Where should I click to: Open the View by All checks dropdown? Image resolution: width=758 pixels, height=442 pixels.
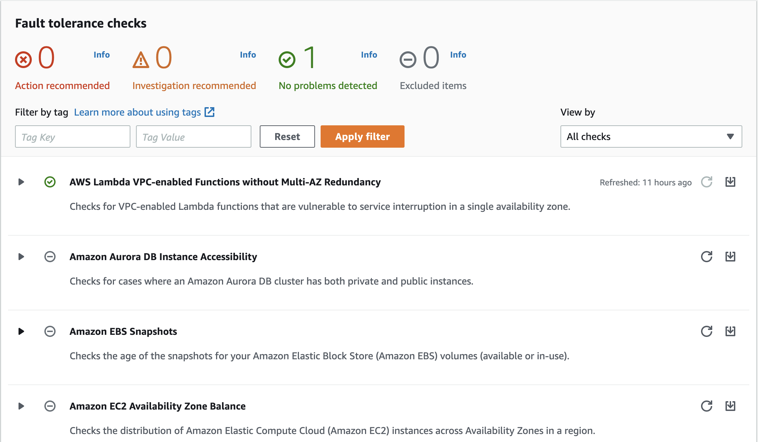(x=650, y=137)
